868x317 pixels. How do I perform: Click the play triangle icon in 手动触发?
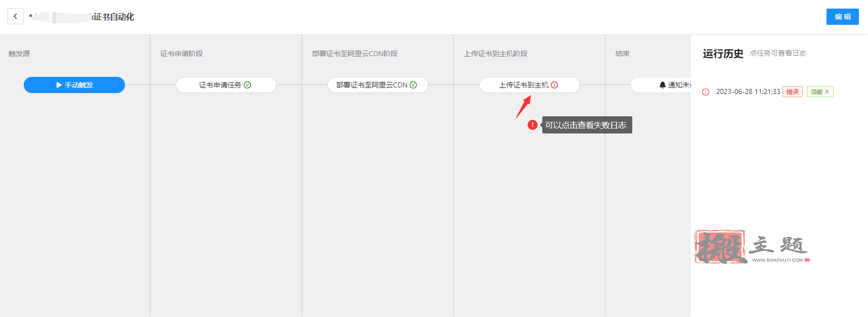click(x=59, y=85)
